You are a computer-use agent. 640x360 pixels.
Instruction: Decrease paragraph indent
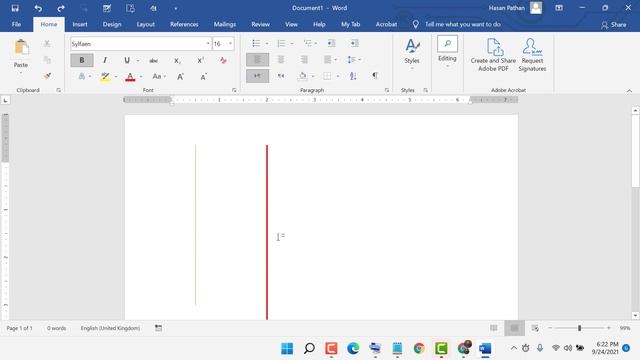tap(331, 43)
